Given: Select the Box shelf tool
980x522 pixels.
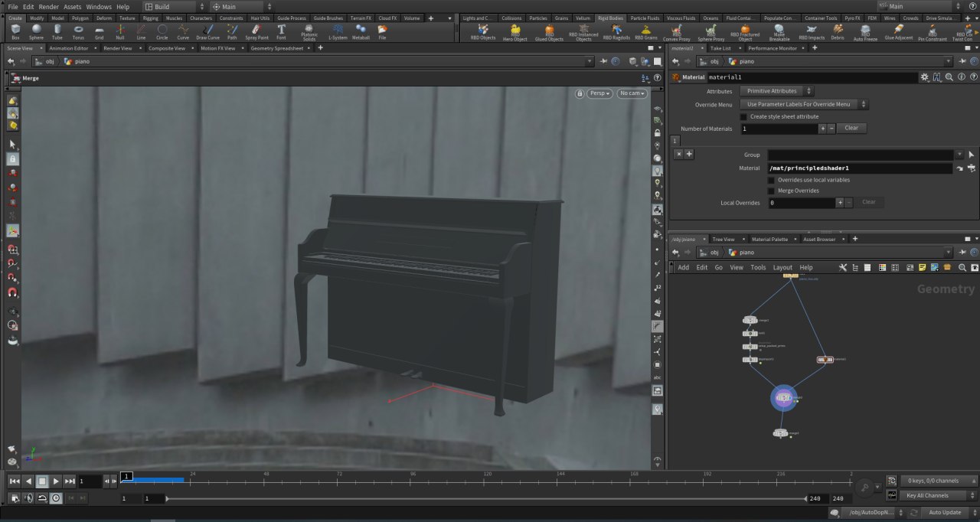Looking at the screenshot, I should pos(15,31).
